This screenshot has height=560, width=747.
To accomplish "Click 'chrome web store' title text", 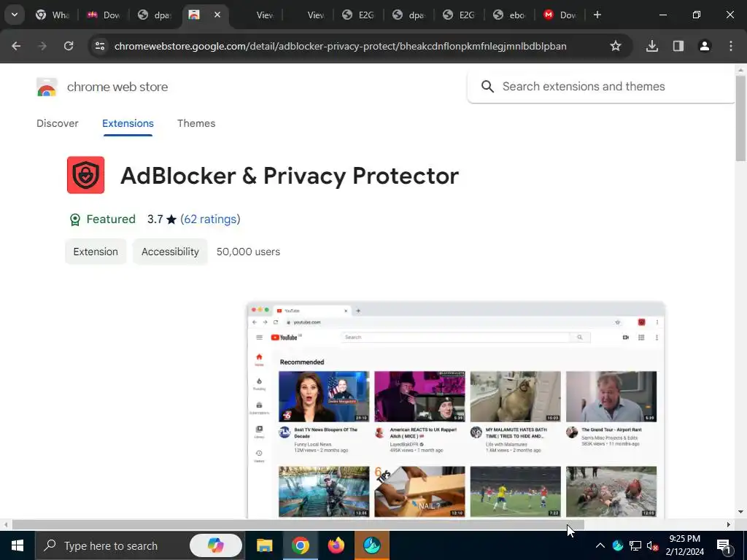I will (117, 87).
